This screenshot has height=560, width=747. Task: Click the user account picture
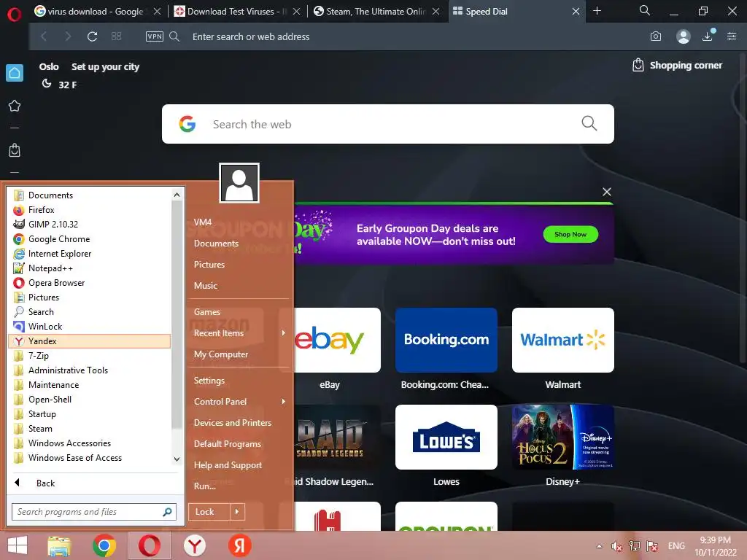[239, 183]
